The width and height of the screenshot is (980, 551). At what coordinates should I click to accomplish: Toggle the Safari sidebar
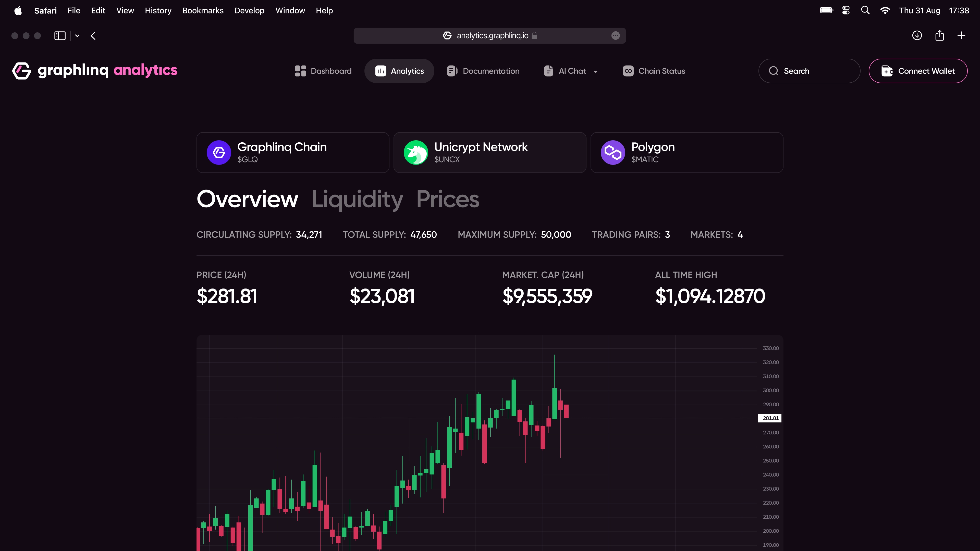60,35
